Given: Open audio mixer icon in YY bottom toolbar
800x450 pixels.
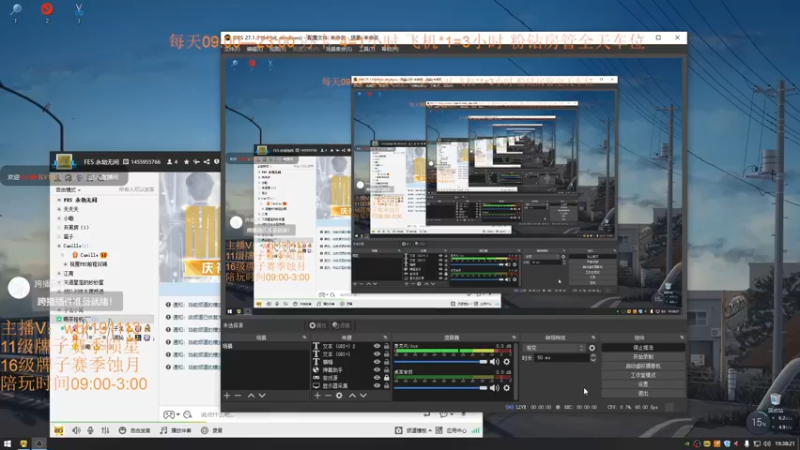Looking at the screenshot, I should (105, 430).
